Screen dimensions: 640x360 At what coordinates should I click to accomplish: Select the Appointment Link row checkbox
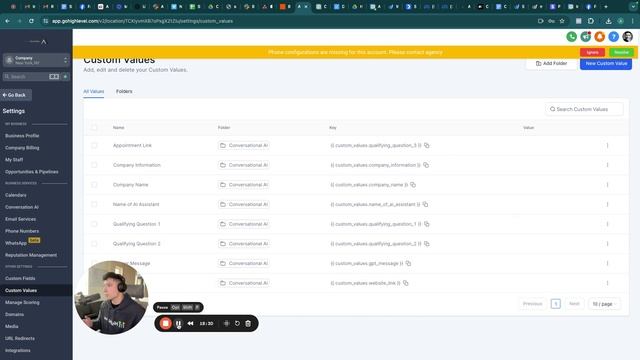(x=94, y=145)
